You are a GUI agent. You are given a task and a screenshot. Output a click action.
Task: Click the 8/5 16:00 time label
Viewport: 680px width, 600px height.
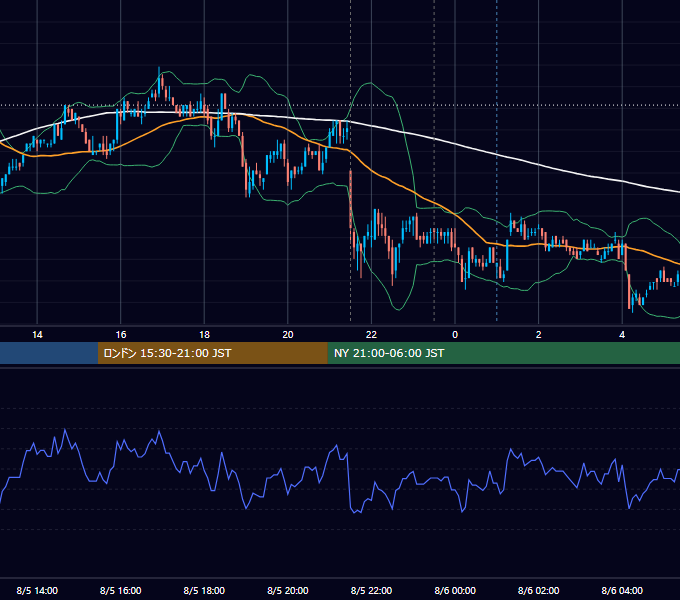[121, 590]
